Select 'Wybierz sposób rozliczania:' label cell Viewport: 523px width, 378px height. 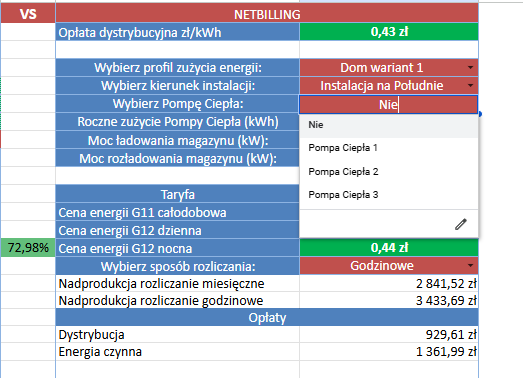(x=177, y=267)
